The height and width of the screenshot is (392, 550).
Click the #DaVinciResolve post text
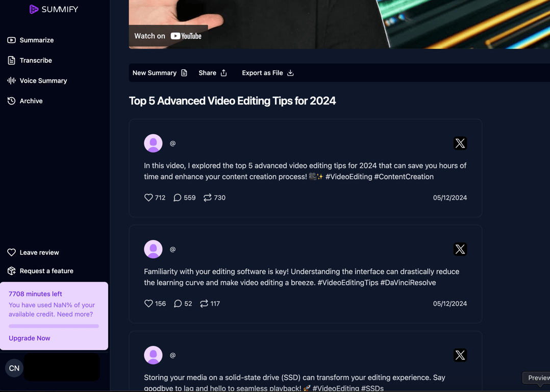click(x=302, y=277)
